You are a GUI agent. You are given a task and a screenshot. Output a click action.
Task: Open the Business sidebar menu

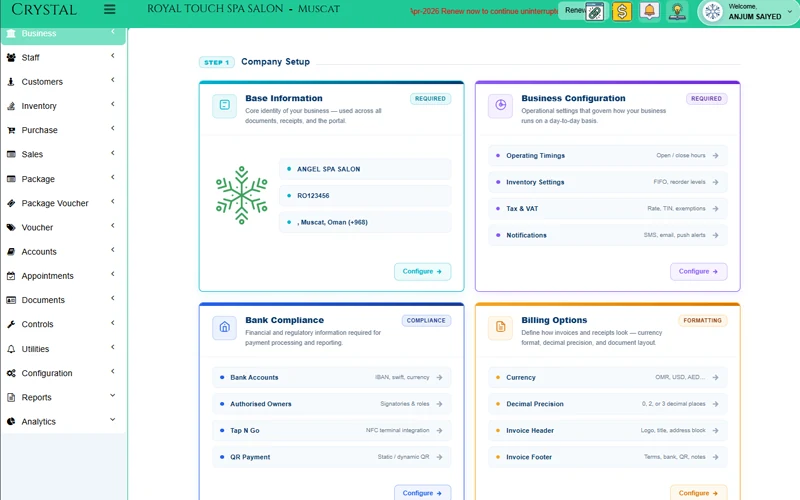click(x=63, y=34)
